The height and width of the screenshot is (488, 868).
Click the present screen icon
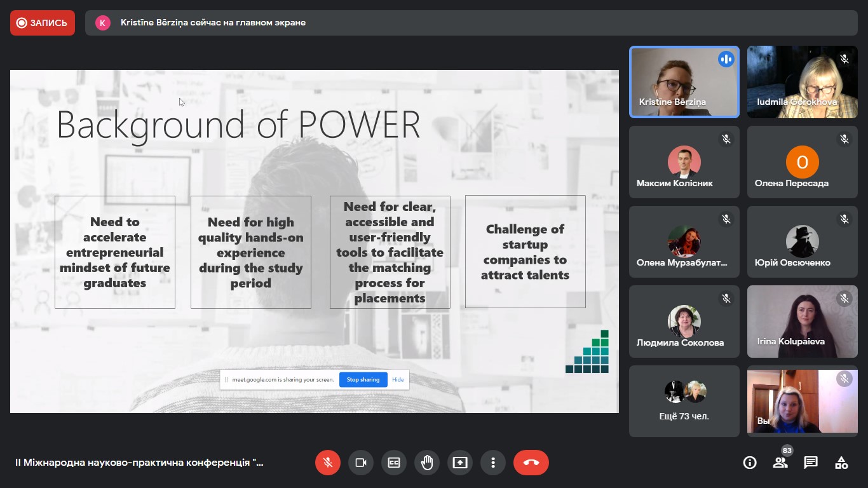[x=460, y=463]
